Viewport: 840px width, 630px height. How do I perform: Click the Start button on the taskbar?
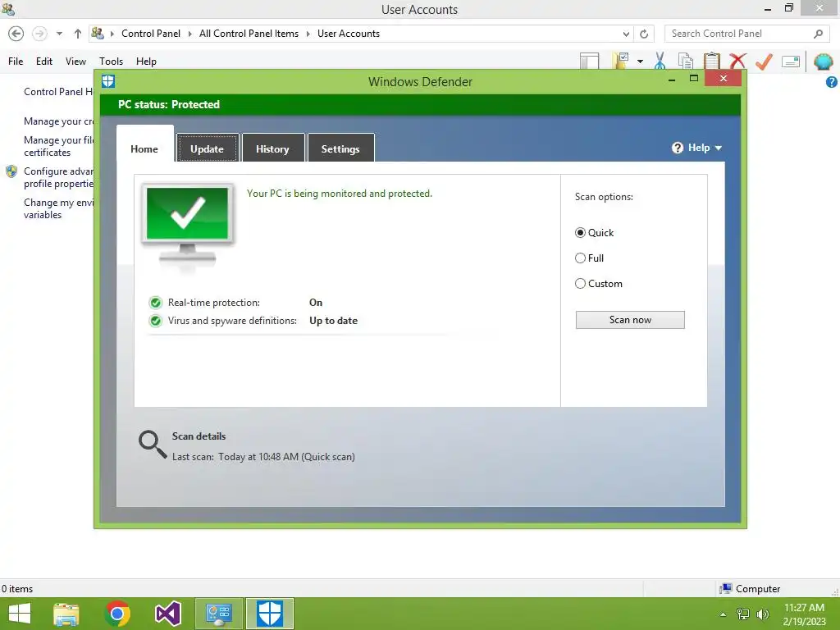pos(20,614)
